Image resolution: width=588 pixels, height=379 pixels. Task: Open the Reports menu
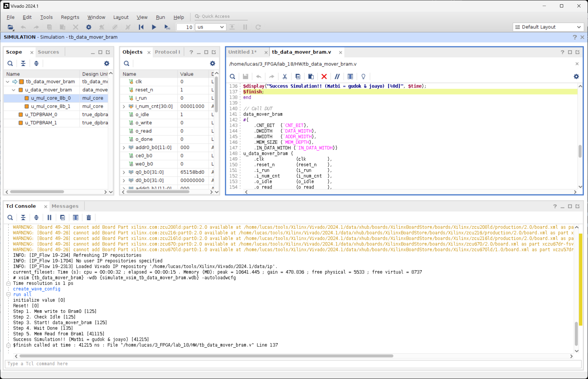70,17
